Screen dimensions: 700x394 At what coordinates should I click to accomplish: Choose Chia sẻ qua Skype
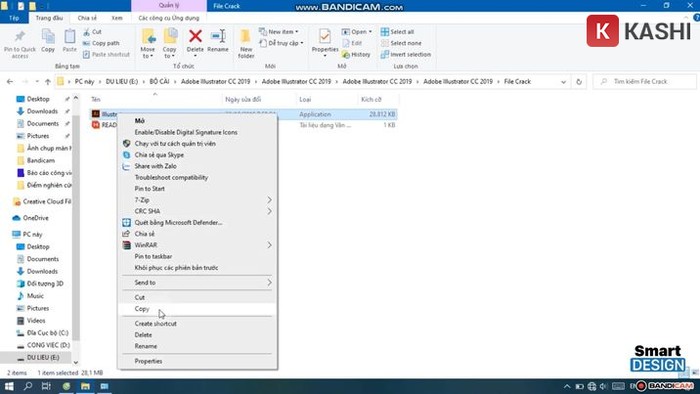click(x=197, y=155)
